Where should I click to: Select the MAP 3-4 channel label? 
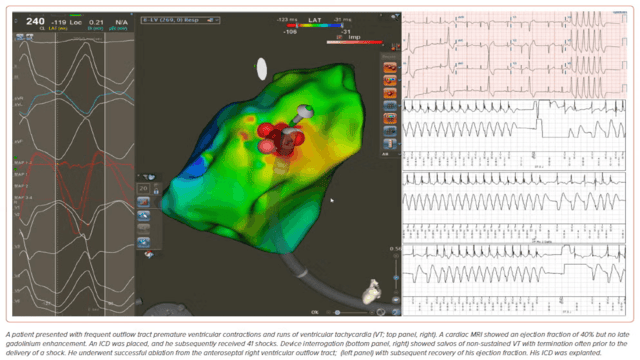click(23, 198)
